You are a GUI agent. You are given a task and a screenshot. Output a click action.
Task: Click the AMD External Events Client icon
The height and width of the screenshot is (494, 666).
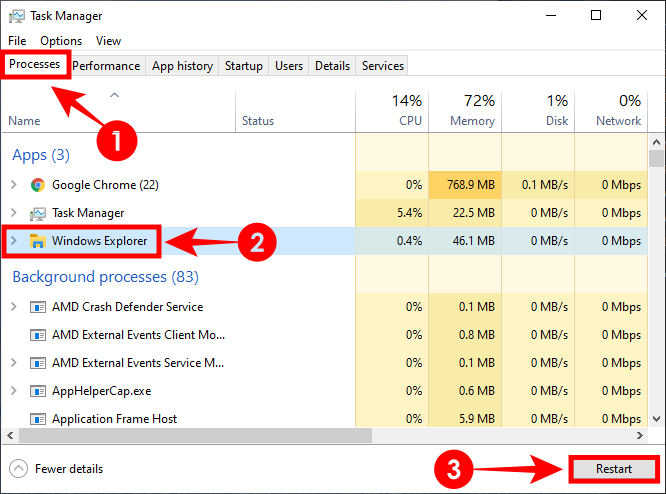click(38, 335)
